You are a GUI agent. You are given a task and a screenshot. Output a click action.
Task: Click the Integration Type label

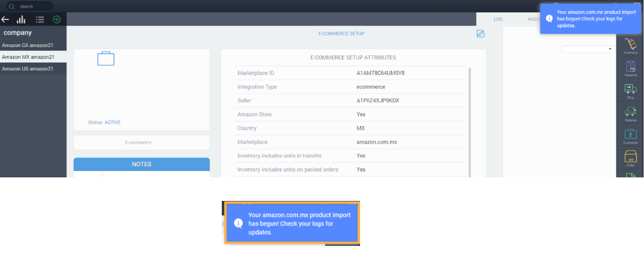[257, 87]
